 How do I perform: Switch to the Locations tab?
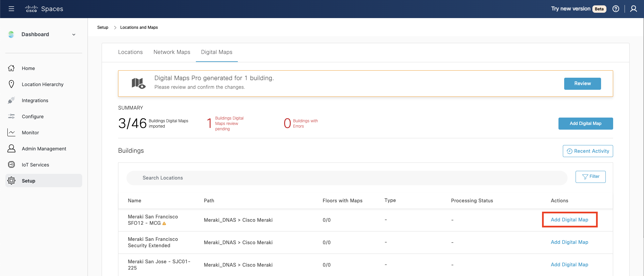pyautogui.click(x=130, y=52)
